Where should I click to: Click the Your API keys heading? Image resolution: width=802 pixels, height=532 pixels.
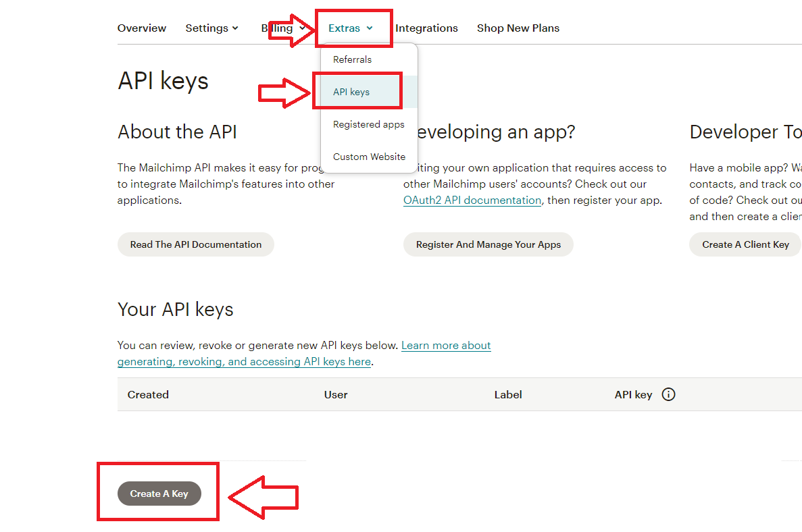[176, 310]
